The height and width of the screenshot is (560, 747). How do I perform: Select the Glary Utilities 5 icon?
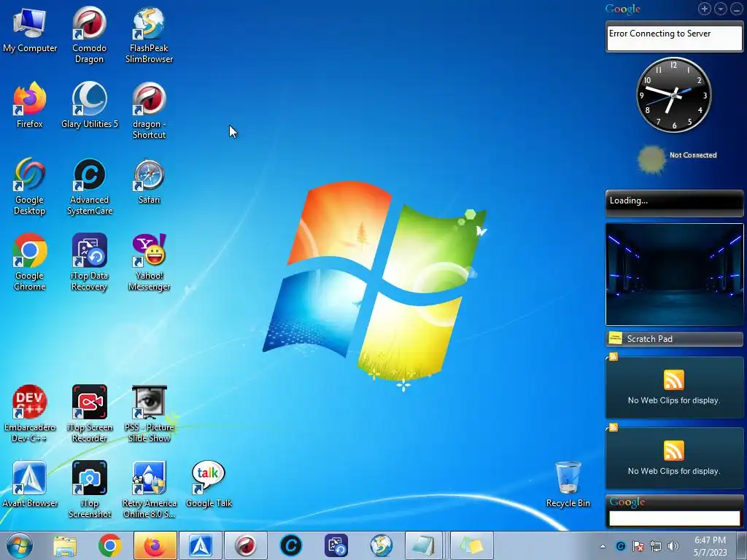pos(89,105)
